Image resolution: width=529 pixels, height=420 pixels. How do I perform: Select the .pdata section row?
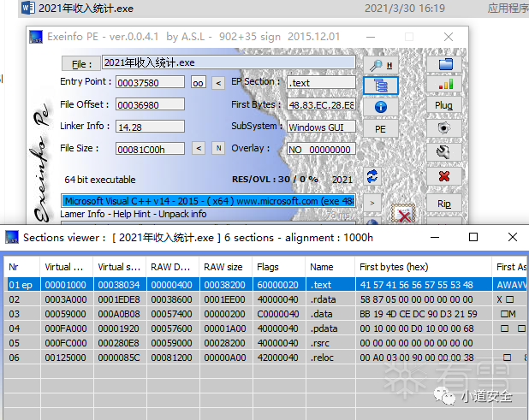266,328
